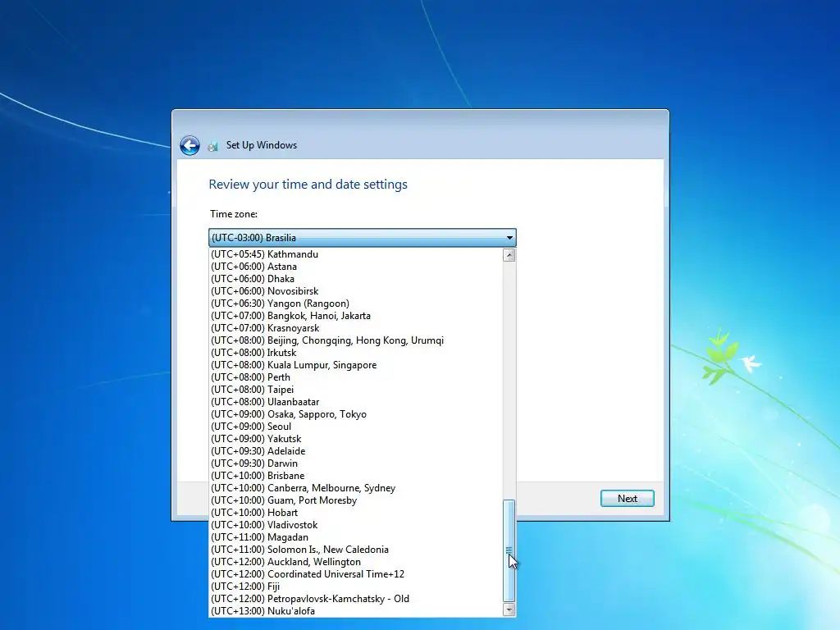The image size is (840, 630).
Task: Pick (UTC+06:00) Novosibirsk
Action: (x=356, y=291)
